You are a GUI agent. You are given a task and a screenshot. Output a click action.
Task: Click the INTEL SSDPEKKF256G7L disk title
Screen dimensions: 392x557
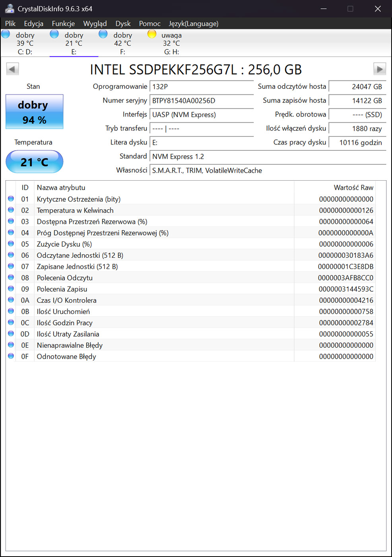pos(196,70)
